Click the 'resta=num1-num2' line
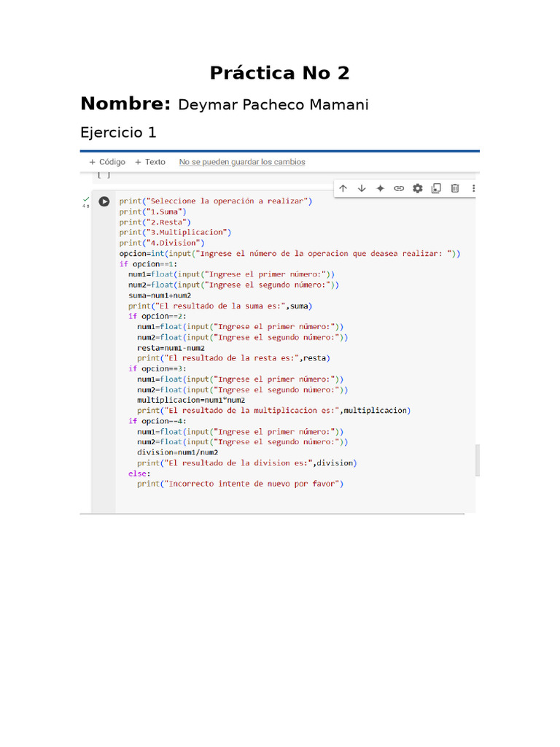The image size is (560, 747). (x=171, y=348)
